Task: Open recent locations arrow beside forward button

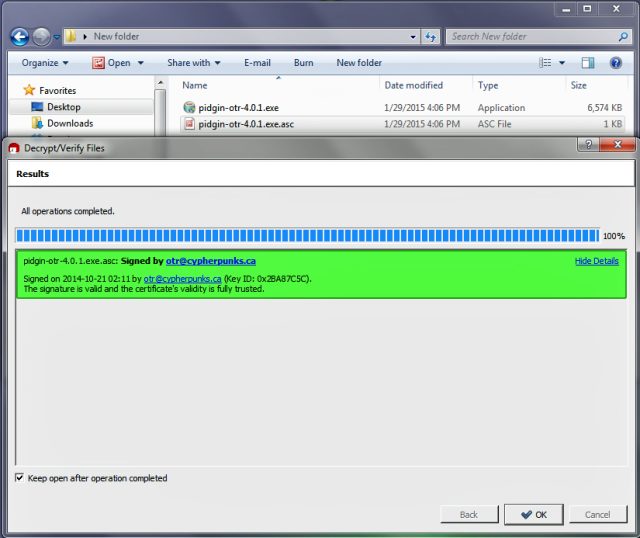Action: click(x=57, y=37)
